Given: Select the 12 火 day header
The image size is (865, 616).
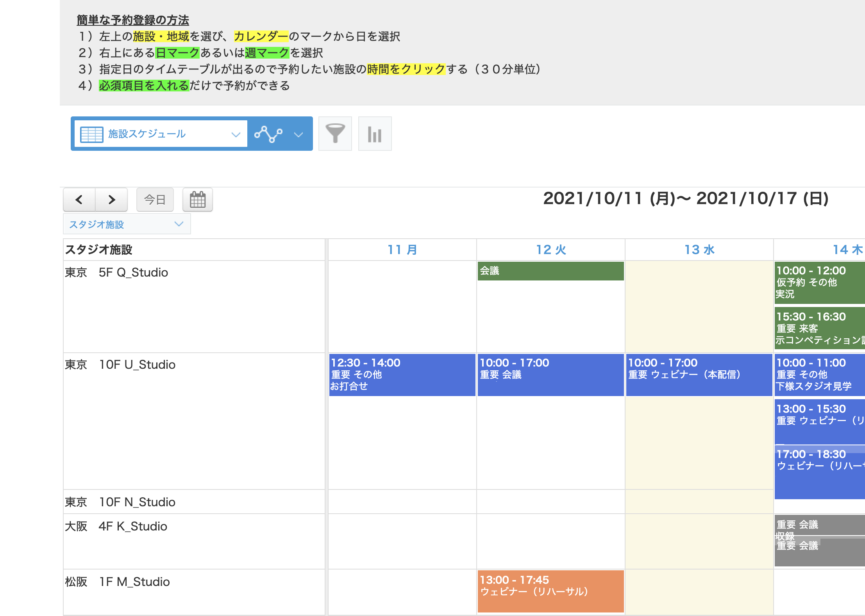Looking at the screenshot, I should coord(551,250).
